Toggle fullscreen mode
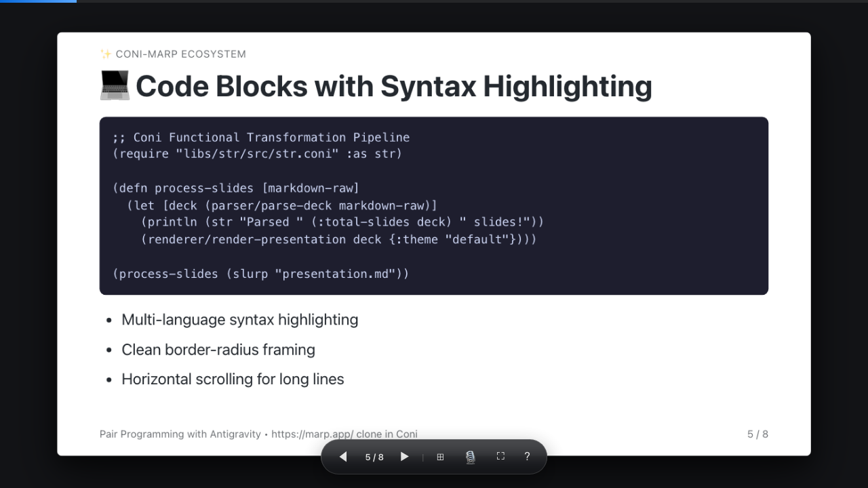 [500, 456]
